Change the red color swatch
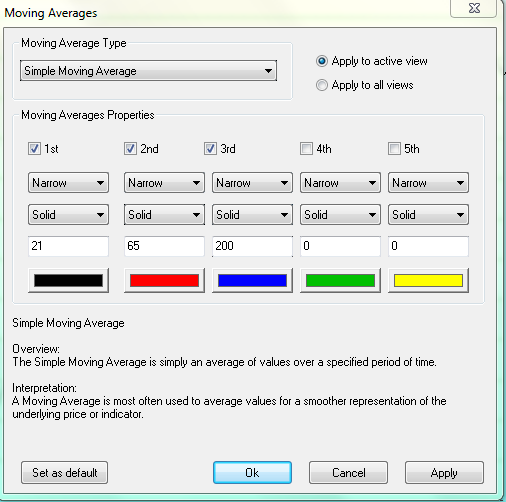Image resolution: width=506 pixels, height=502 pixels. tap(164, 280)
